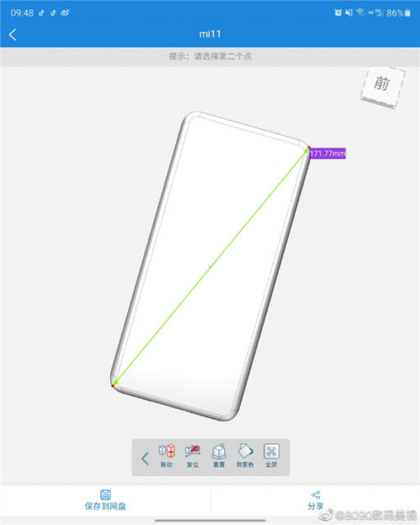Open the 背景色 background color picker
420x525 pixels.
(x=245, y=456)
